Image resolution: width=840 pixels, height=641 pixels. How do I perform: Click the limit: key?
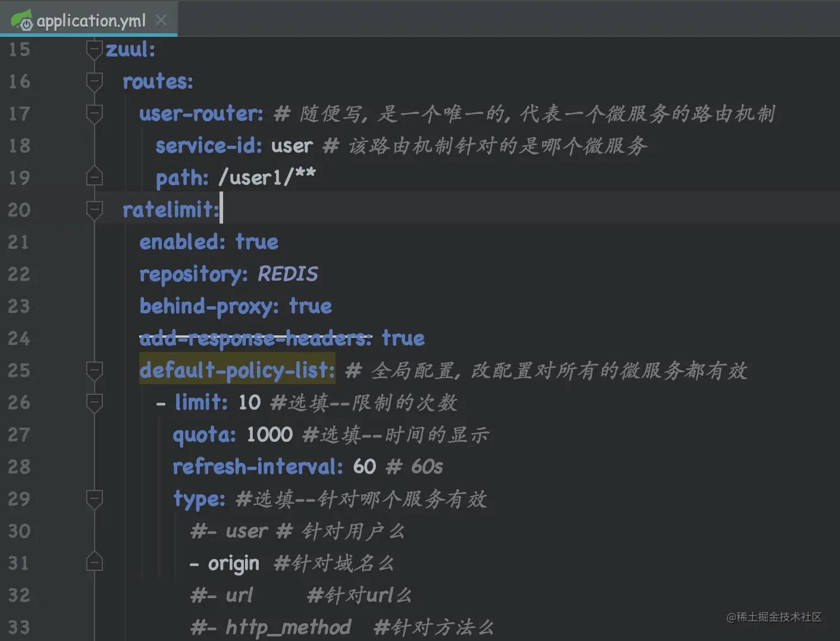[x=202, y=403]
